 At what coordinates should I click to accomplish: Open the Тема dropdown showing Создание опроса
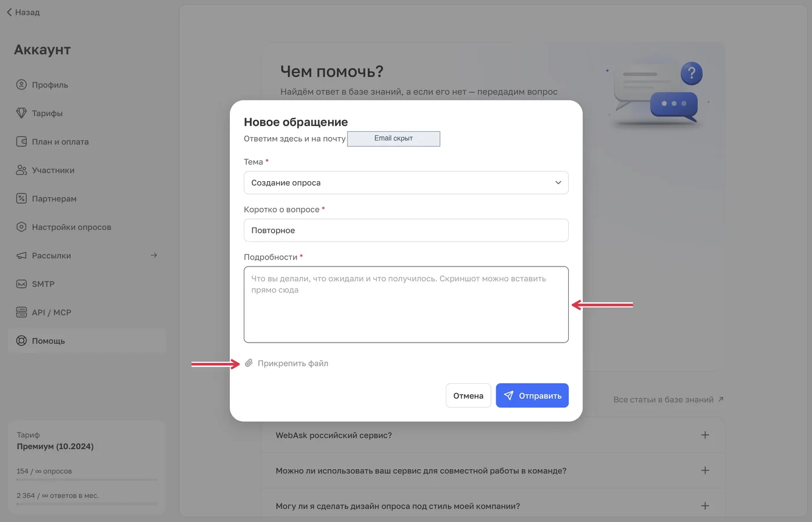(406, 182)
